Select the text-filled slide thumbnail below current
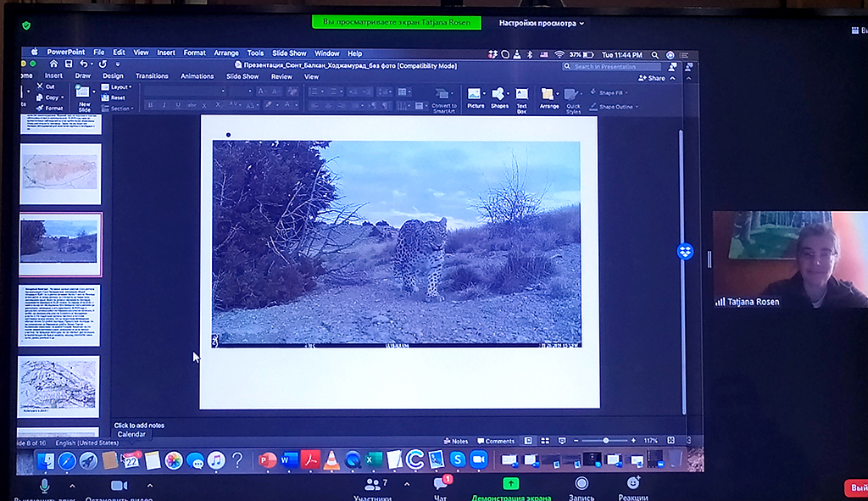868x501 pixels. pos(59,315)
